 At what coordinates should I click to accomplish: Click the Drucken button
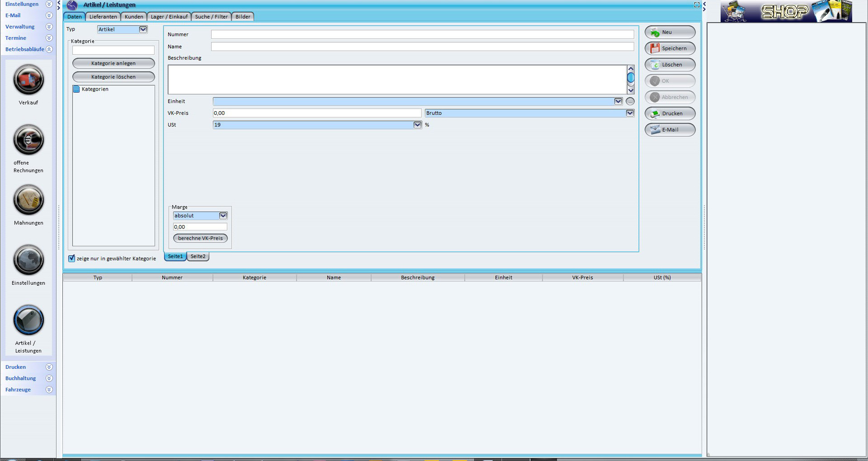coord(670,113)
